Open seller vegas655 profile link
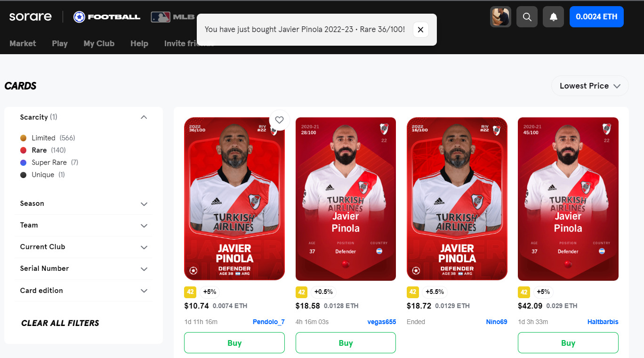Viewport: 644px width, 358px height. pyautogui.click(x=382, y=322)
